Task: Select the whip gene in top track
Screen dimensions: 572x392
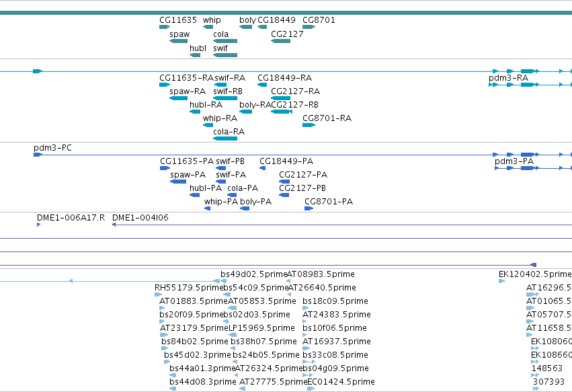Action: pyautogui.click(x=208, y=27)
